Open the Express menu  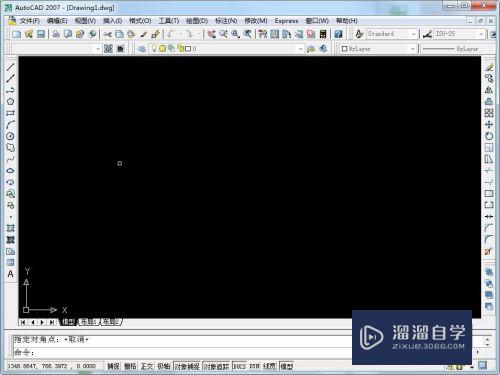click(x=286, y=21)
